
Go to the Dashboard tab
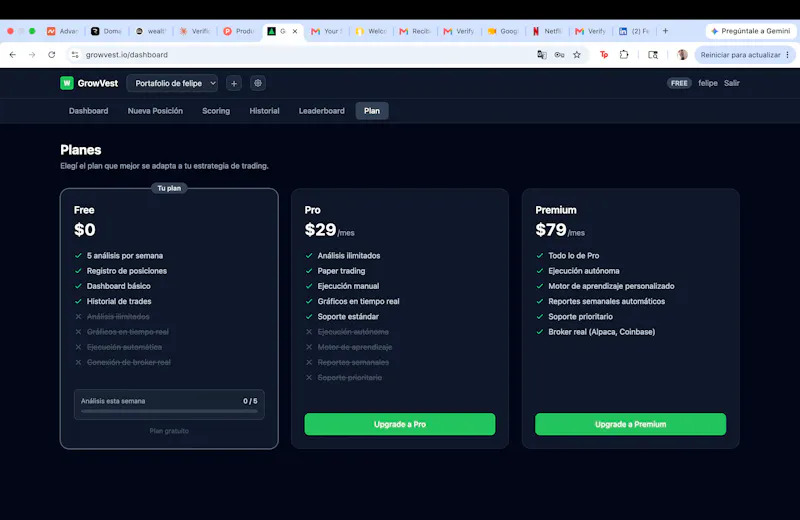(88, 111)
